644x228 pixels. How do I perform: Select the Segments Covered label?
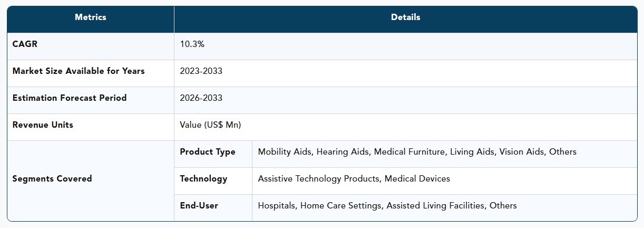52,178
